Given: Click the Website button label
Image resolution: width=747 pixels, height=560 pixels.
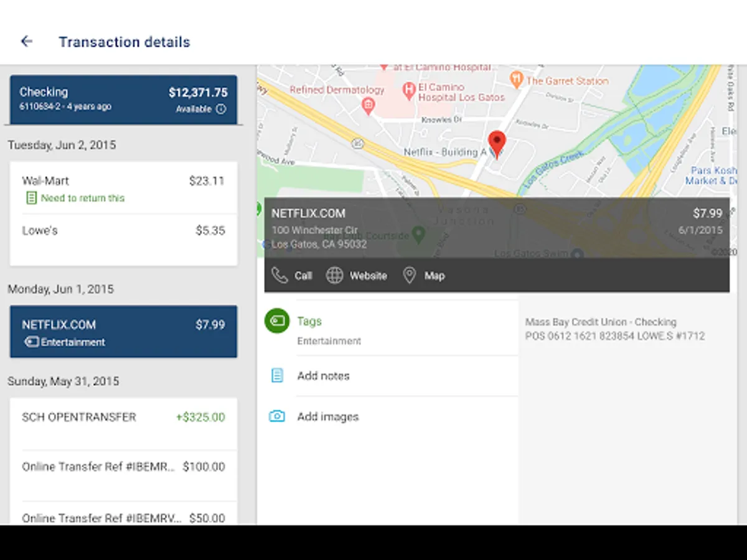Looking at the screenshot, I should [368, 276].
